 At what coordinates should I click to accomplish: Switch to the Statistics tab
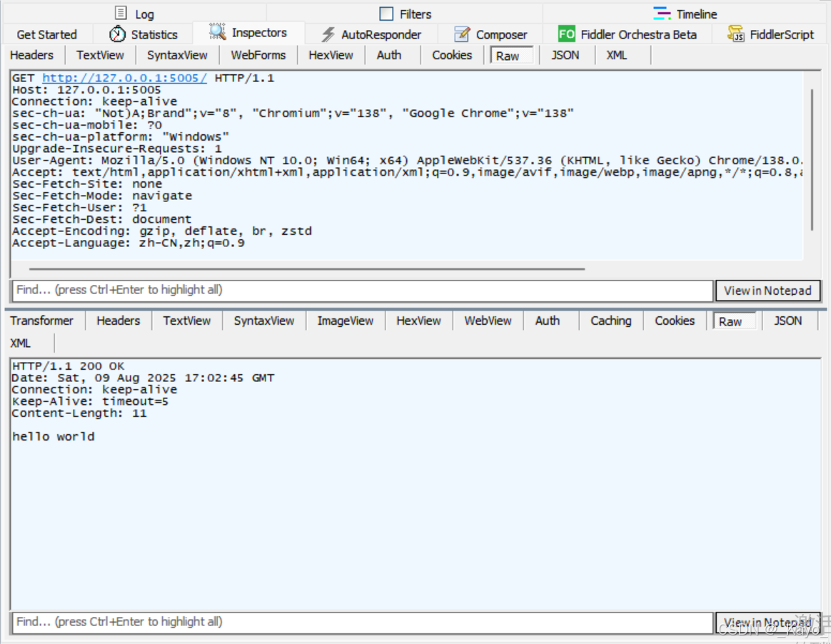coord(143,34)
